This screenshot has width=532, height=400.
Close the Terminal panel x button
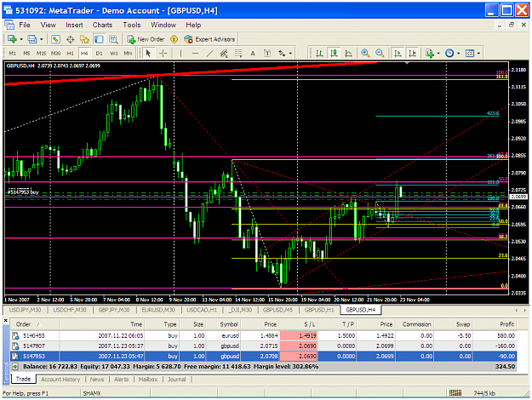coord(5,320)
